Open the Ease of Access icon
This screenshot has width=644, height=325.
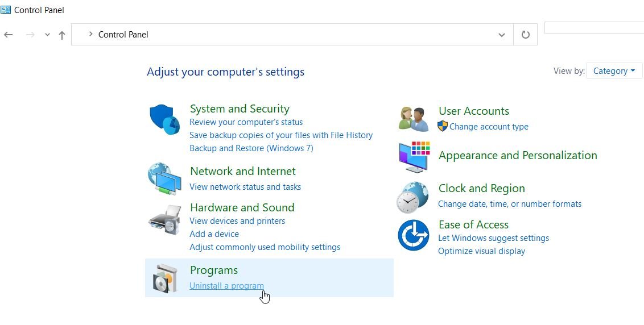(x=413, y=235)
